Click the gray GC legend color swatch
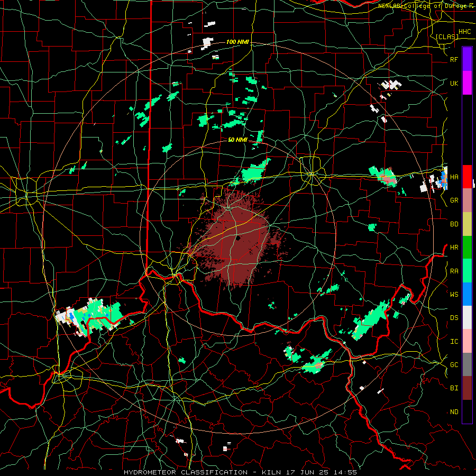 click(467, 364)
